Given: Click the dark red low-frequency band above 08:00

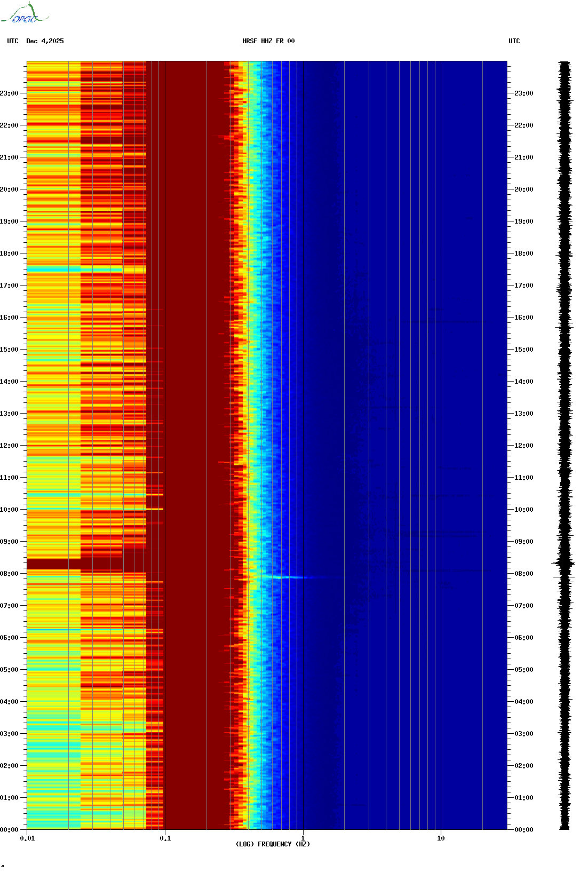Looking at the screenshot, I should (x=53, y=564).
